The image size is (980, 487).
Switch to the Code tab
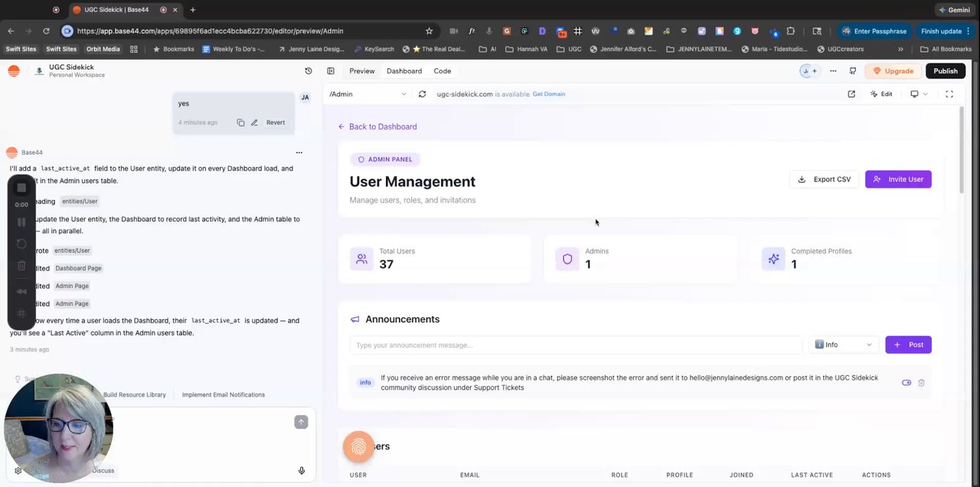(x=443, y=71)
